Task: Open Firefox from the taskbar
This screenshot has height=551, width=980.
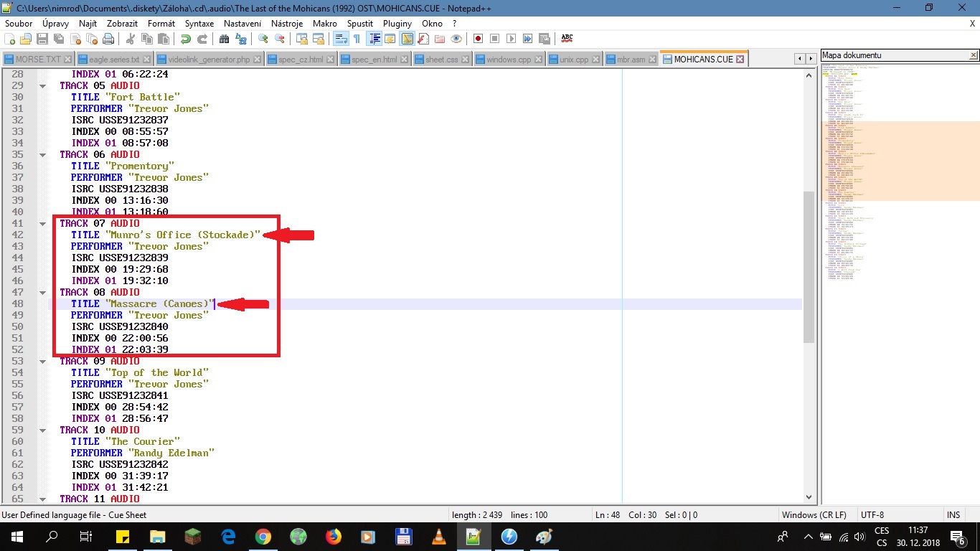Action: [x=333, y=536]
